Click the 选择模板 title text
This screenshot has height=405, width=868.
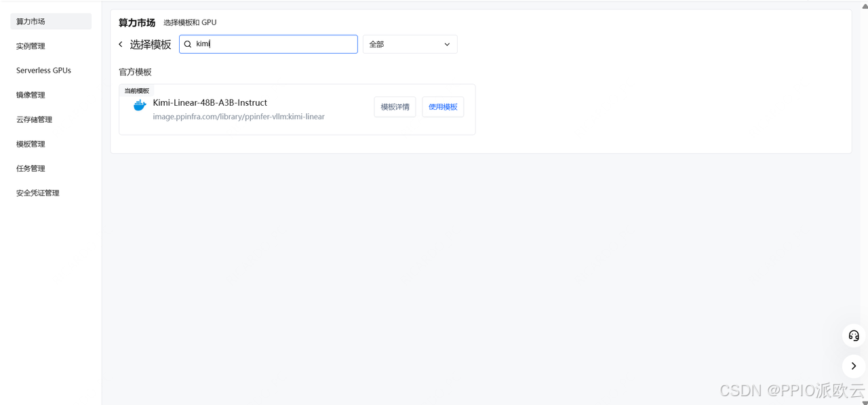pos(151,44)
